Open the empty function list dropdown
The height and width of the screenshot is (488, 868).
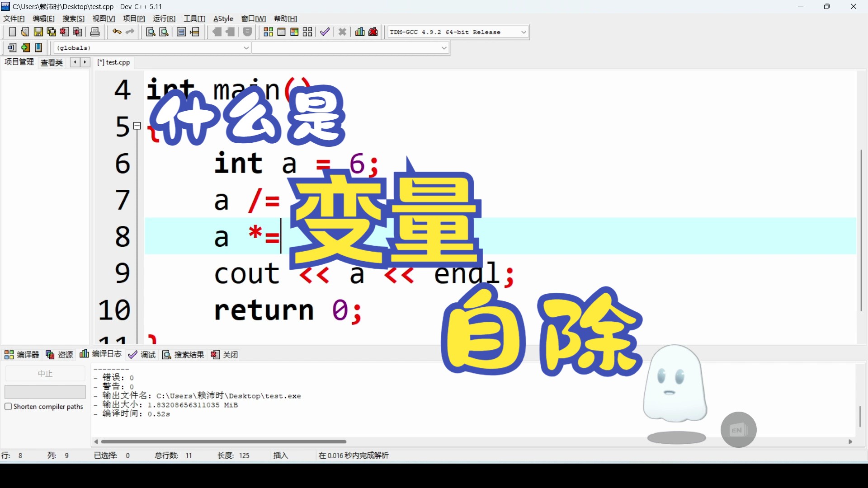click(443, 48)
